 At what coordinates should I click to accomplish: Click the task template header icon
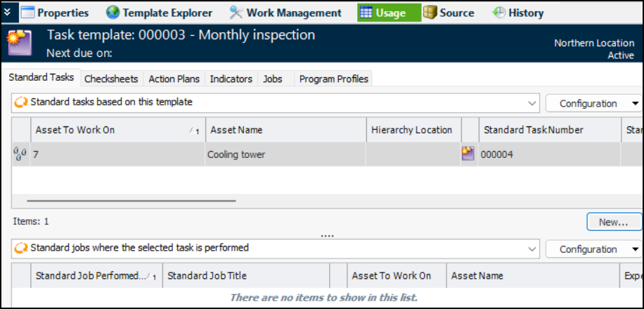pyautogui.click(x=18, y=43)
